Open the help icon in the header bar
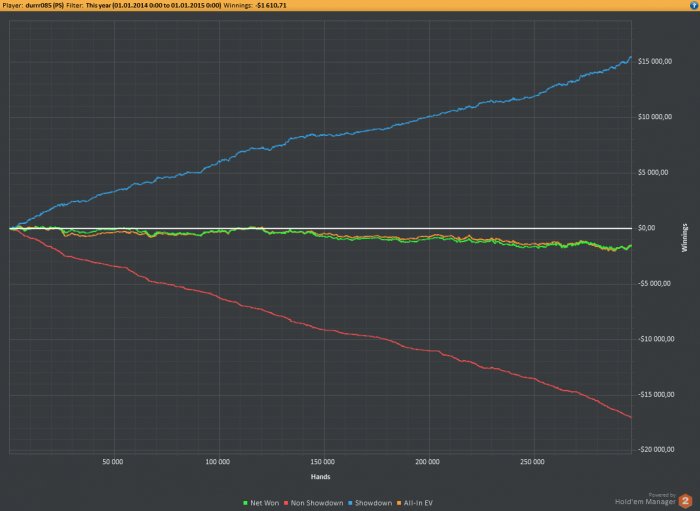Image resolution: width=700 pixels, height=511 pixels. [x=696, y=5]
